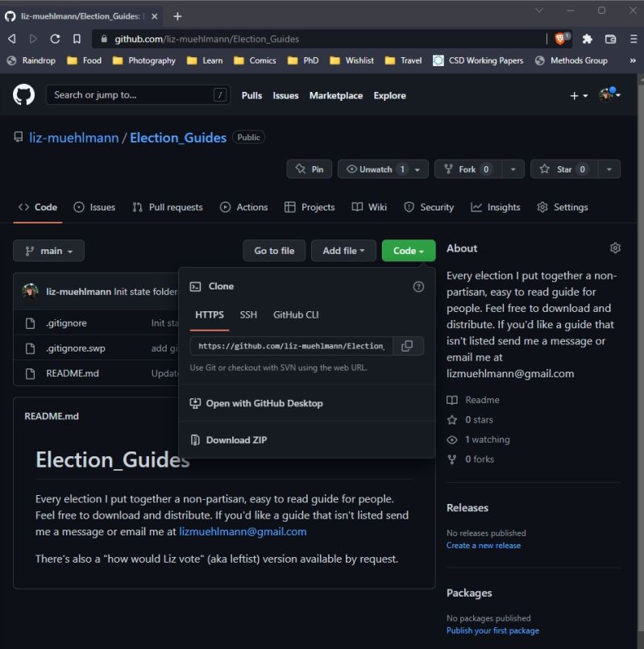The image size is (644, 649).
Task: Click the 1 watching eye icon
Action: pyautogui.click(x=452, y=439)
